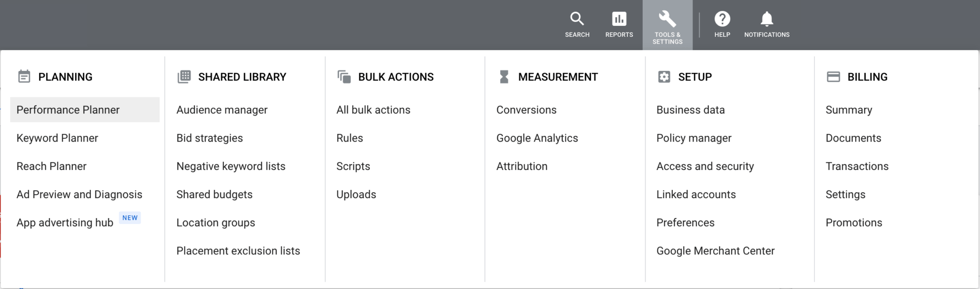Check alerts with the Notifications bell icon

(766, 20)
